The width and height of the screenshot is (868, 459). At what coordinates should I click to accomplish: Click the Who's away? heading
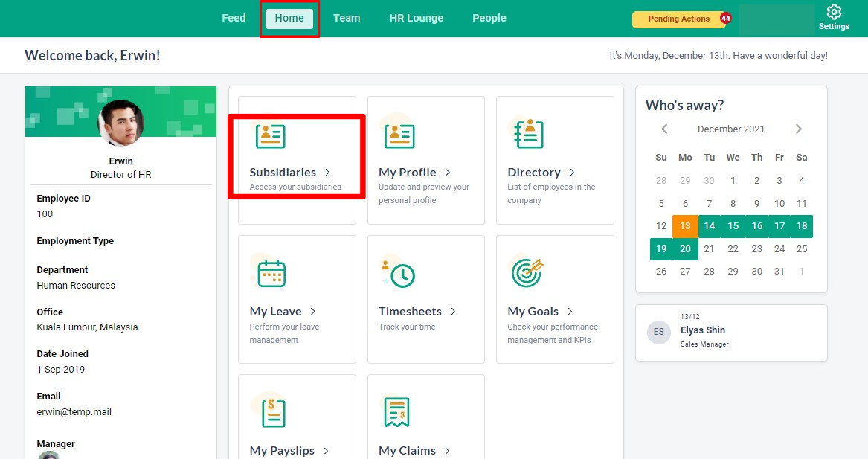coord(685,105)
